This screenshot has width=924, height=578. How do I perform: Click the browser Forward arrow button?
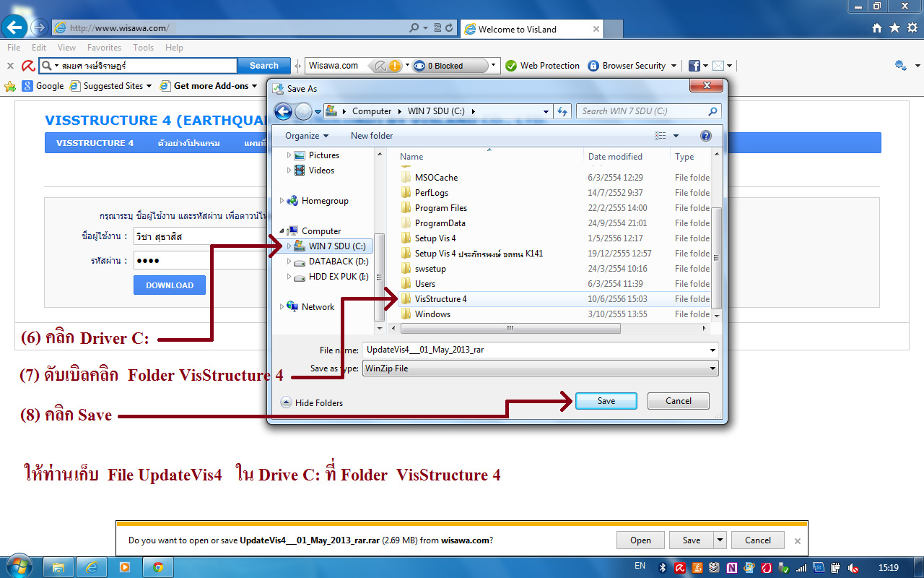click(40, 28)
